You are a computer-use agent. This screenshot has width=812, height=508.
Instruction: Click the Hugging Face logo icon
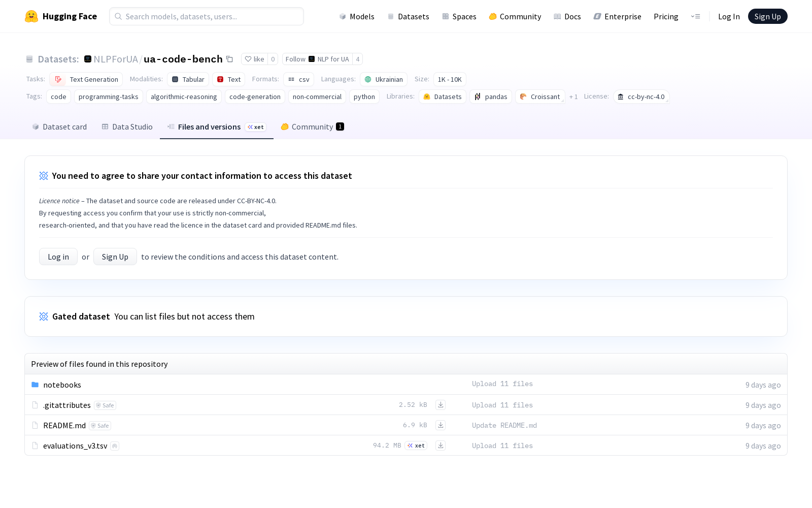(x=31, y=16)
